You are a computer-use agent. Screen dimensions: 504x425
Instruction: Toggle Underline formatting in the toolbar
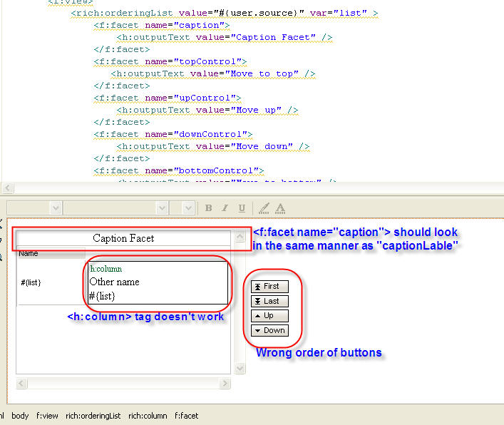(242, 208)
